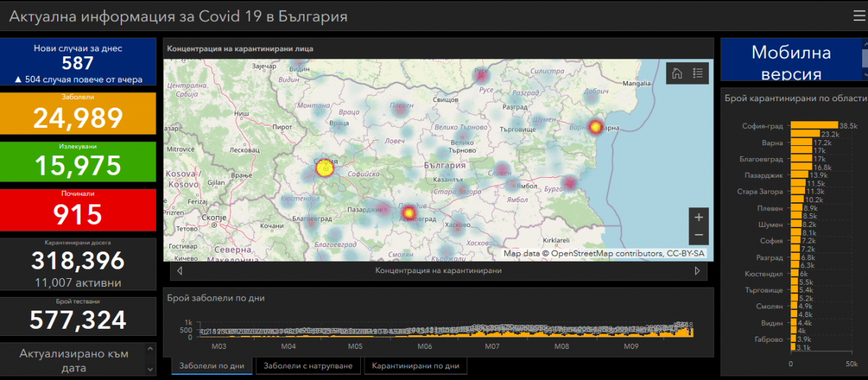The height and width of the screenshot is (380, 868).
Task: Click the Концентрация на карантинирани лица heading
Action: [x=240, y=48]
